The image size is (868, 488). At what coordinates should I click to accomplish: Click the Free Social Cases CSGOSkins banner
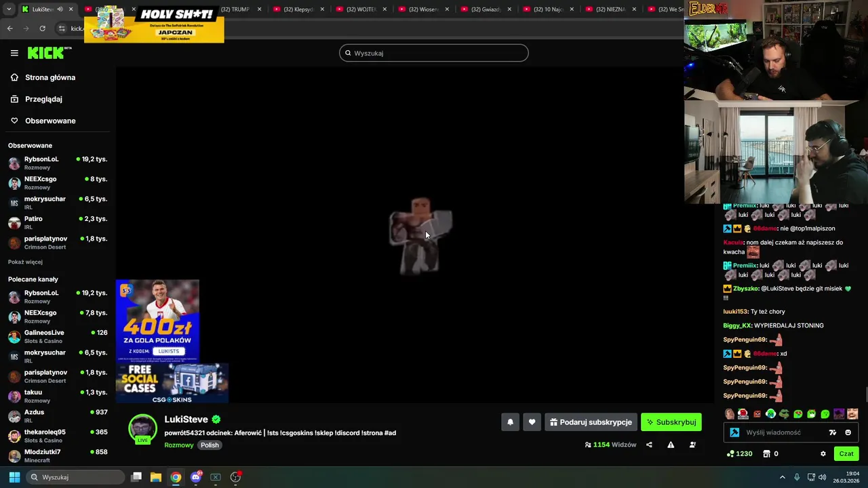172,384
